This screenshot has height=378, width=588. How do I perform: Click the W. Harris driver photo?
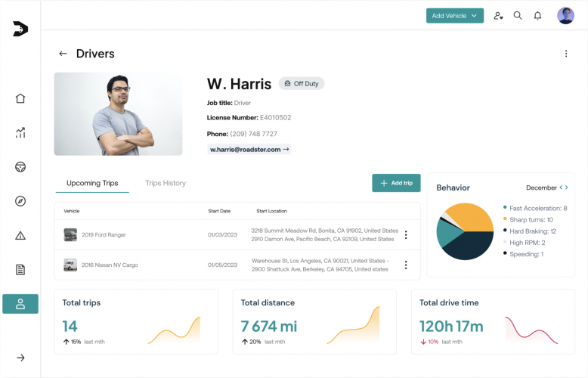[x=118, y=114]
